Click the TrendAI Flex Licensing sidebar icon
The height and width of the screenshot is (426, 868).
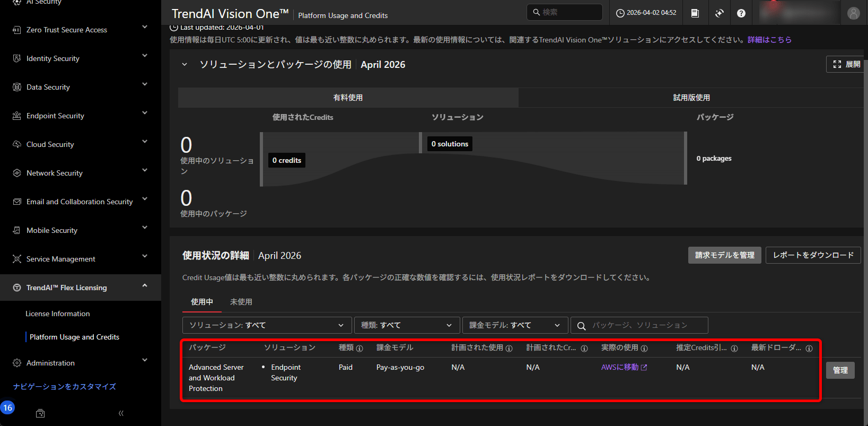[17, 288]
